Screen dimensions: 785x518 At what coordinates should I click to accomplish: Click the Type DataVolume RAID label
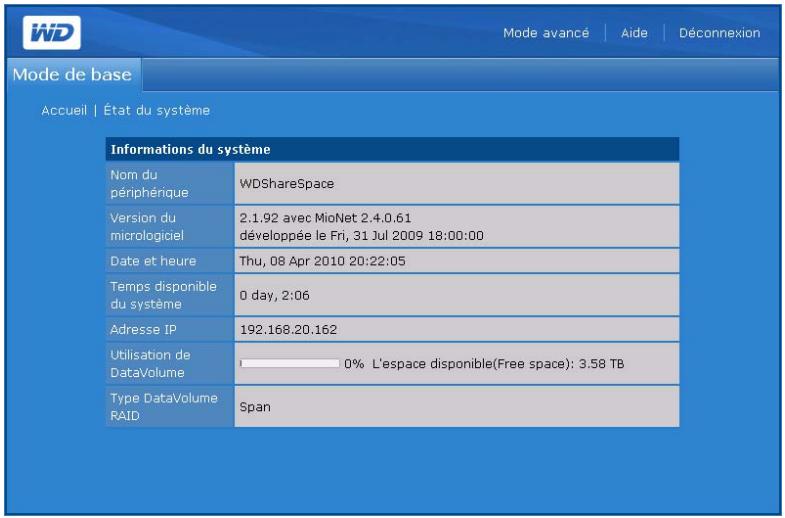click(164, 407)
